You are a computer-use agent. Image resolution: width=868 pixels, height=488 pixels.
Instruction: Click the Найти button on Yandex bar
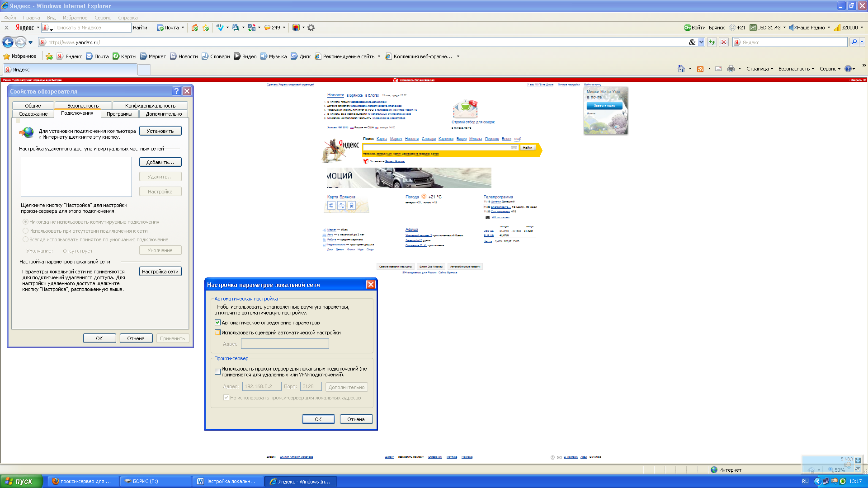140,28
